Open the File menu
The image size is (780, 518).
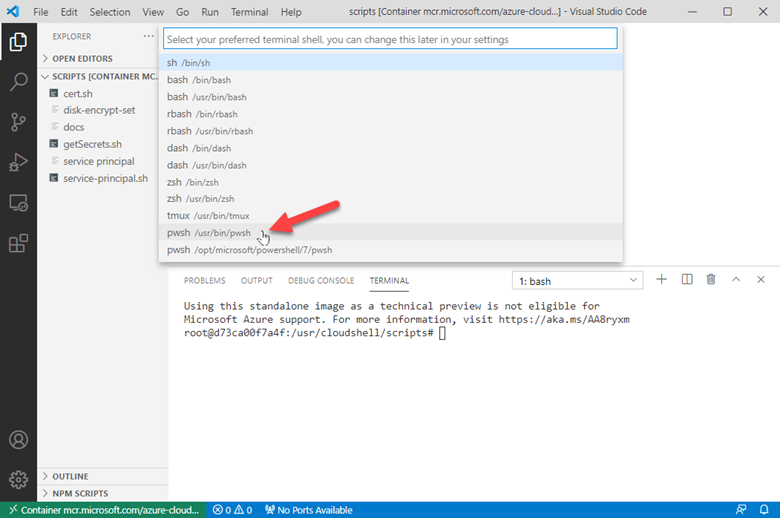point(41,12)
